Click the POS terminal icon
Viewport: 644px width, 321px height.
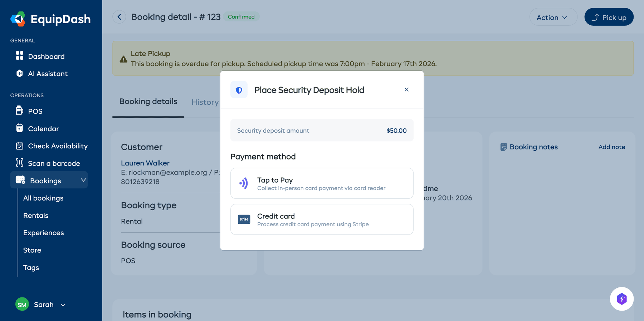pos(19,110)
